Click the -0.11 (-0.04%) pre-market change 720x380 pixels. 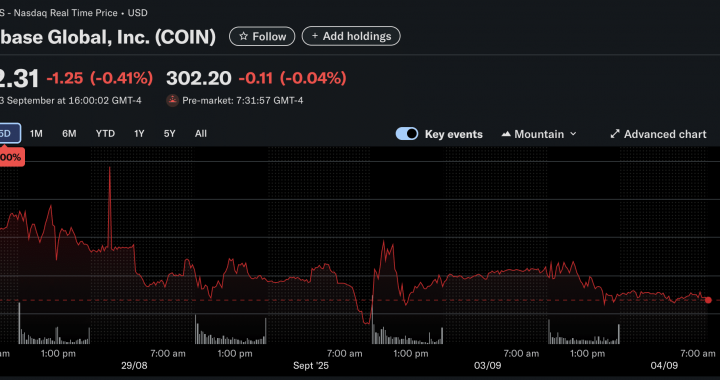pyautogui.click(x=292, y=78)
